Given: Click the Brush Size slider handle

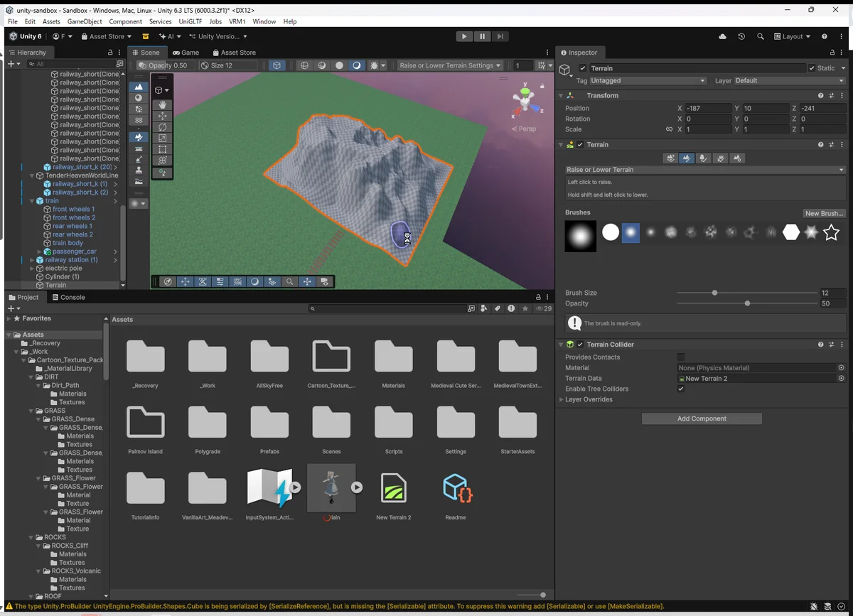Looking at the screenshot, I should pos(714,293).
